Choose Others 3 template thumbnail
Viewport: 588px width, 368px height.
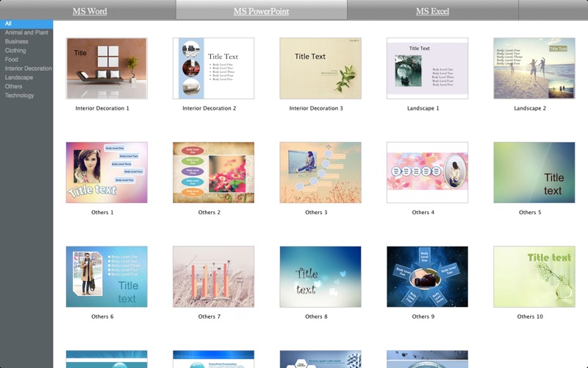(x=320, y=172)
